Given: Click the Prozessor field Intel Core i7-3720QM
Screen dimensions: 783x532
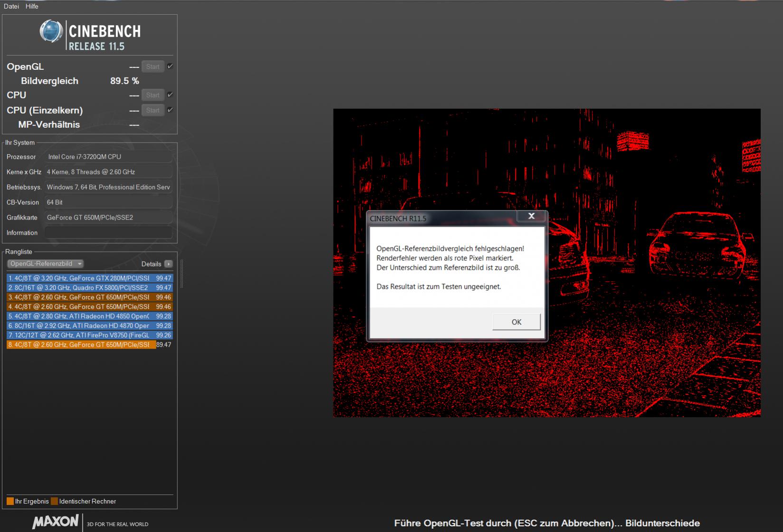Looking at the screenshot, I should point(108,157).
